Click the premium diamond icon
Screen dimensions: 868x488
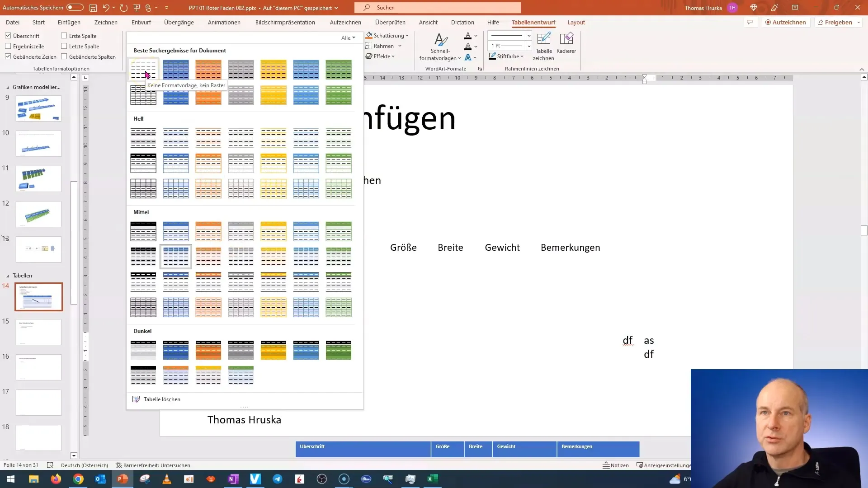coord(753,8)
